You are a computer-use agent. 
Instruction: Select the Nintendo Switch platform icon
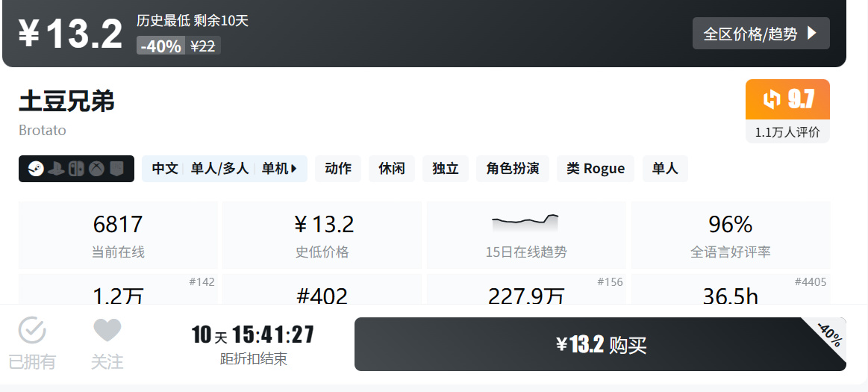pos(76,169)
